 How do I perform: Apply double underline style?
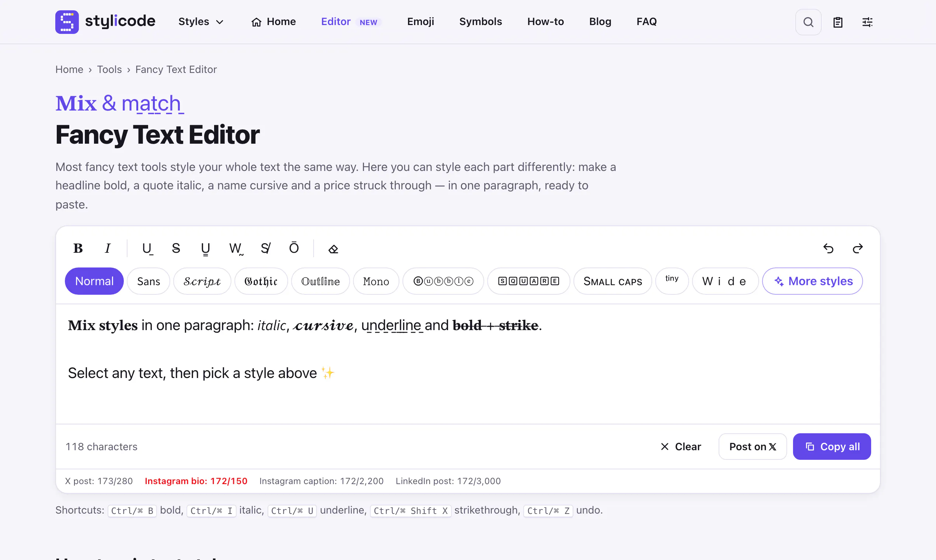tap(205, 248)
